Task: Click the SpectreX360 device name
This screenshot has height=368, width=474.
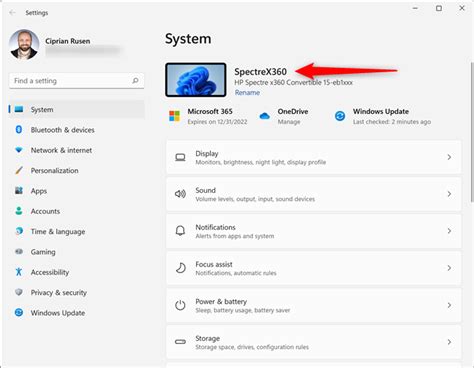Action: tap(260, 72)
